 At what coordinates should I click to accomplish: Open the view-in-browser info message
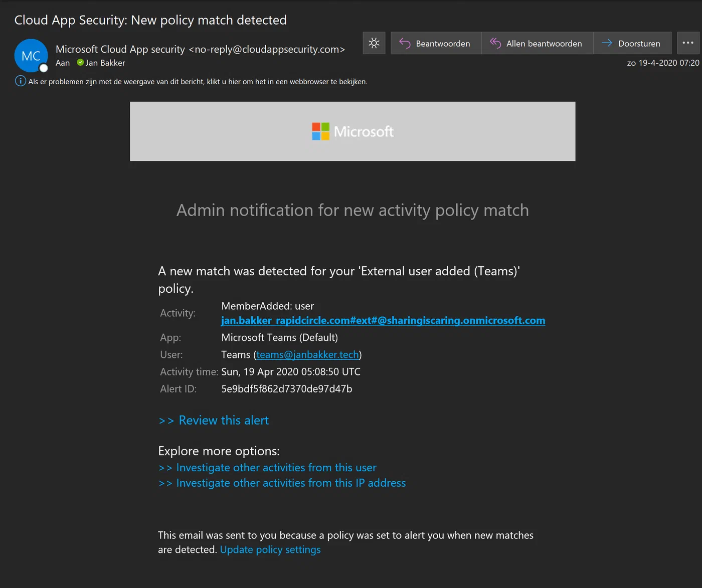198,82
